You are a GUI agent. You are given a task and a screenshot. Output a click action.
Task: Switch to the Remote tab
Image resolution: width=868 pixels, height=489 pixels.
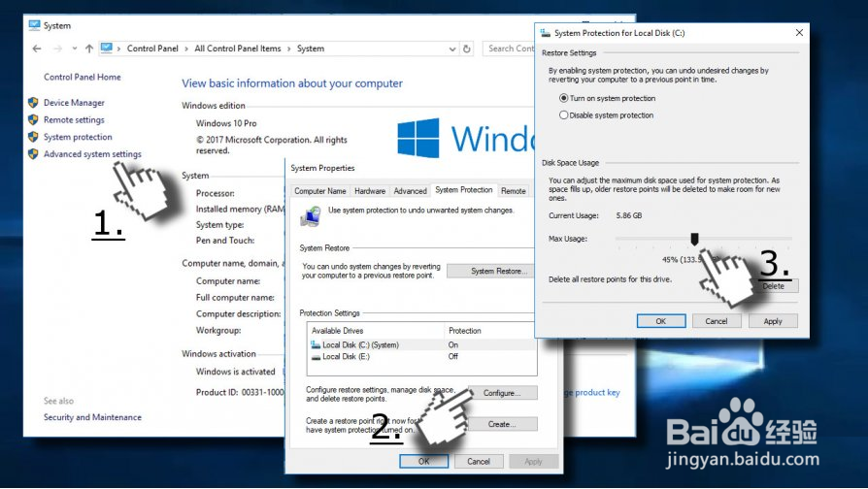click(x=514, y=191)
